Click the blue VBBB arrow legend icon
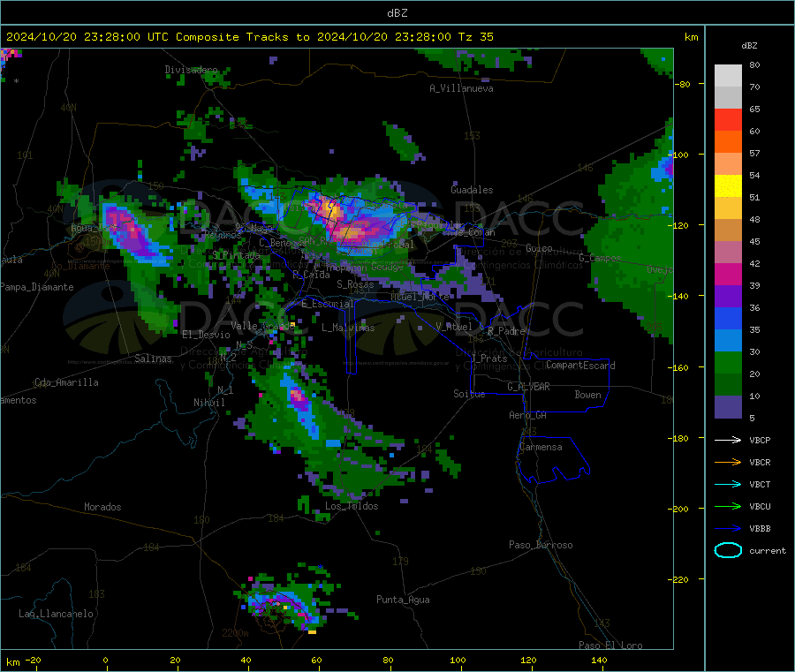This screenshot has width=795, height=672. 728,529
